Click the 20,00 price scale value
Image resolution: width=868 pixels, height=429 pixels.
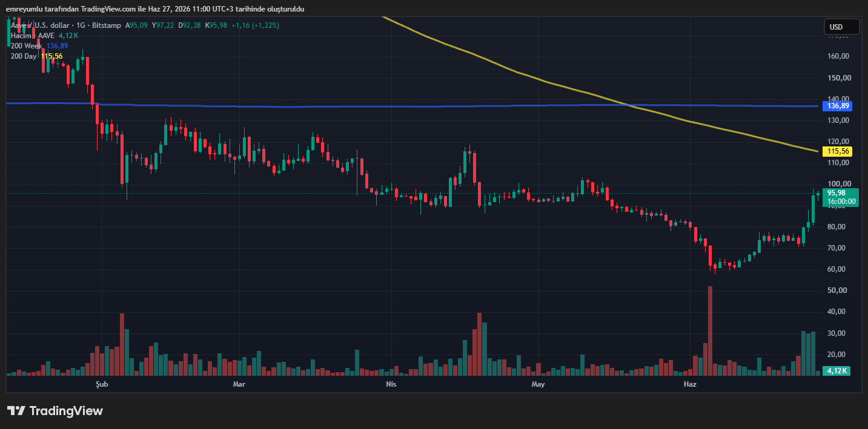click(838, 355)
